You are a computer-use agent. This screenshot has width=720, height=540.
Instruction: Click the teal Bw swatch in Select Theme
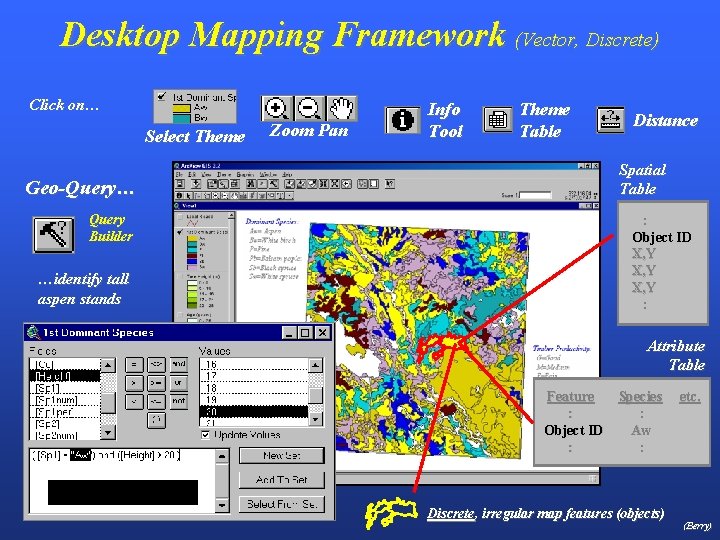181,118
